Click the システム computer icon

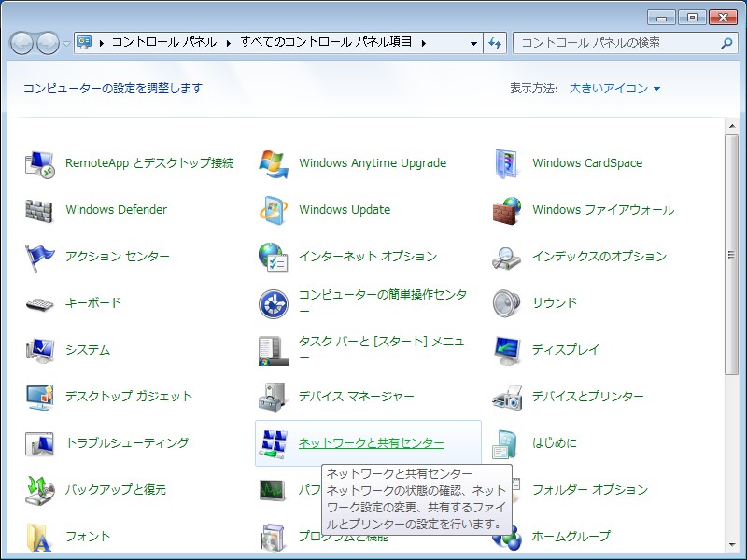click(38, 350)
